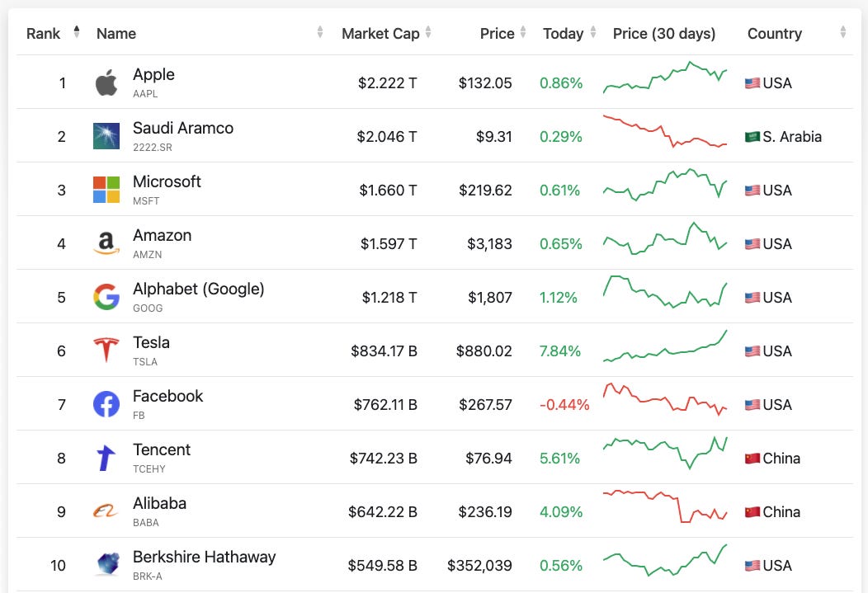The height and width of the screenshot is (593, 868).
Task: Open the Tencent company link
Action: 161,449
